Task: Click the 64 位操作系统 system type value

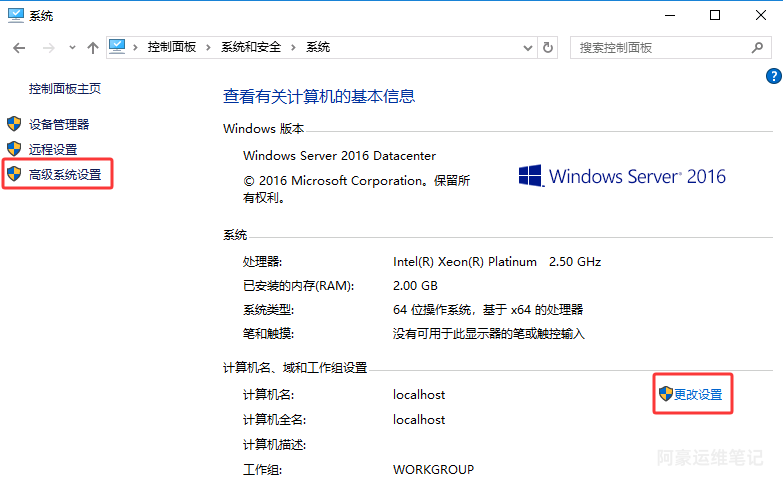Action: [488, 310]
